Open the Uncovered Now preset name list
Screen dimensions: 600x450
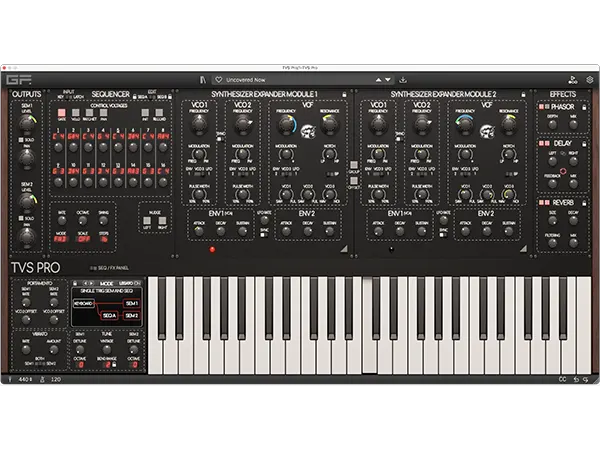(245, 80)
